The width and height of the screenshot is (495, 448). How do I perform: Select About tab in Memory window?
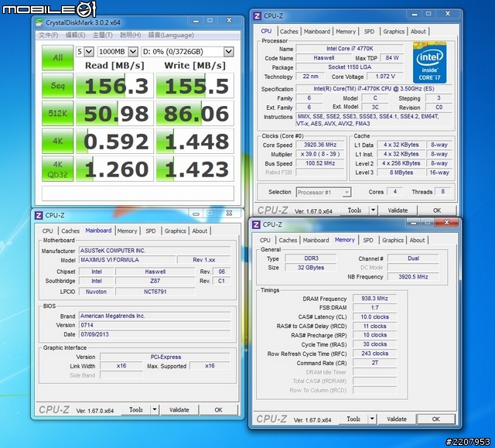[x=418, y=241]
